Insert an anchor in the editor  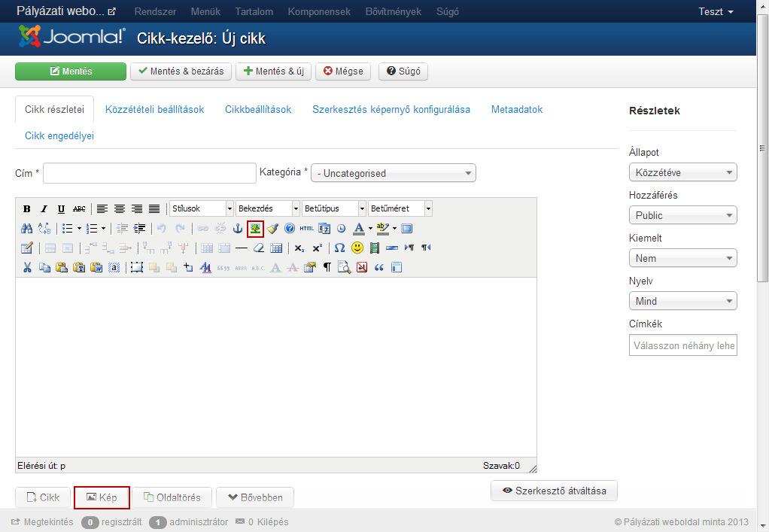click(238, 229)
